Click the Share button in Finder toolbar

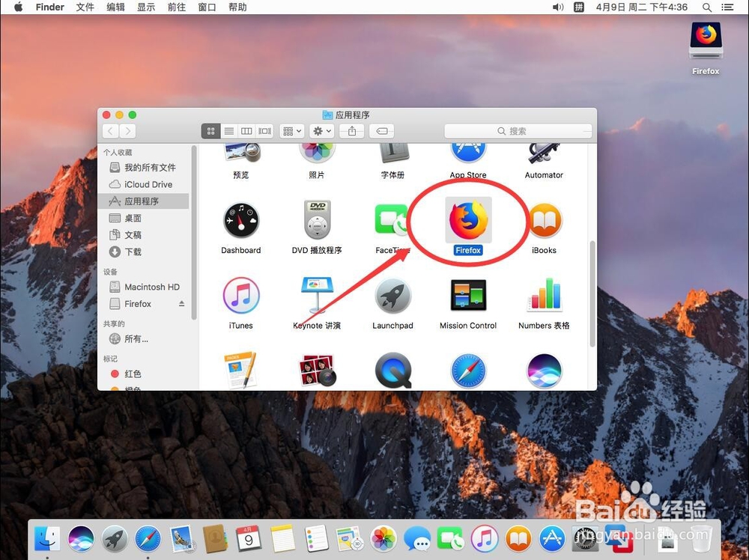(x=352, y=131)
